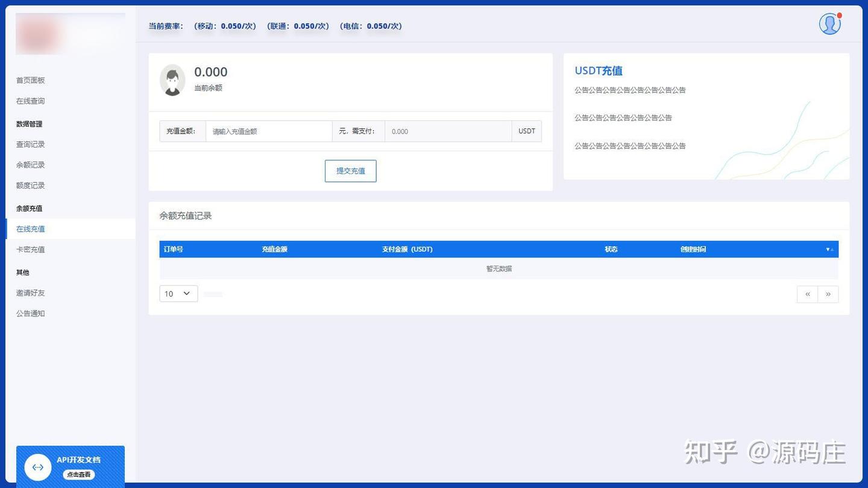Screen dimensions: 868x488
Task: Open 在线查询 in the sidebar
Action: coord(30,101)
